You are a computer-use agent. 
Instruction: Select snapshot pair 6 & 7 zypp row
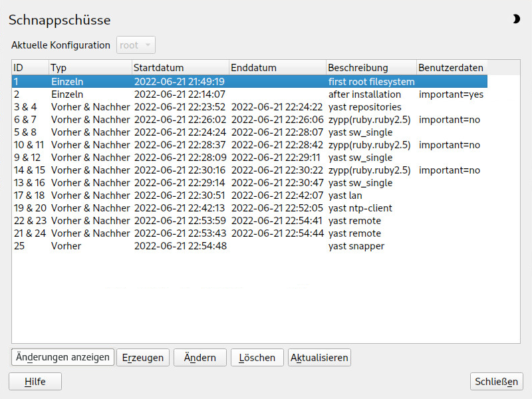pyautogui.click(x=249, y=120)
